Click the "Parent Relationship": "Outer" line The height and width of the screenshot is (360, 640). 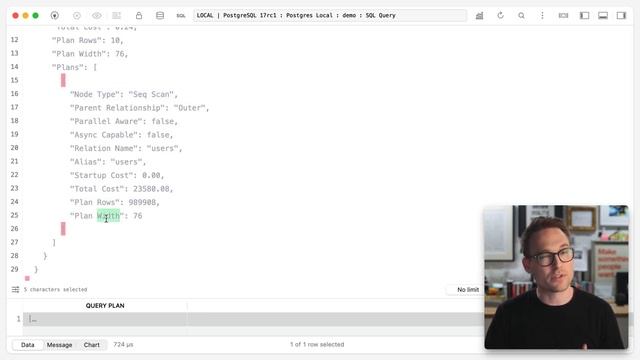(x=139, y=108)
